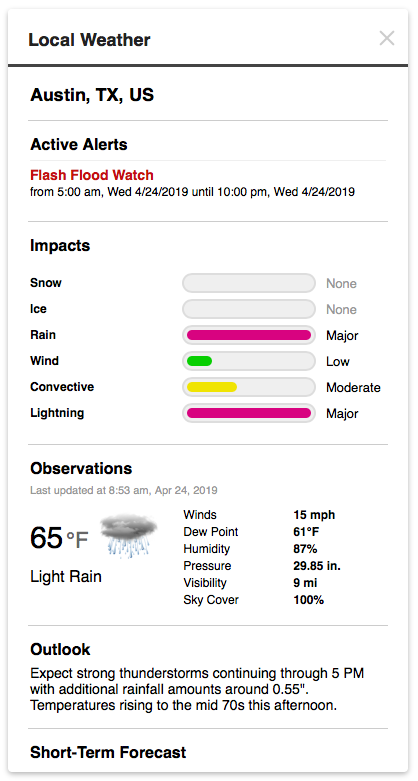Click the Austin, TX, US location heading
The width and height of the screenshot is (418, 781).
click(x=92, y=95)
